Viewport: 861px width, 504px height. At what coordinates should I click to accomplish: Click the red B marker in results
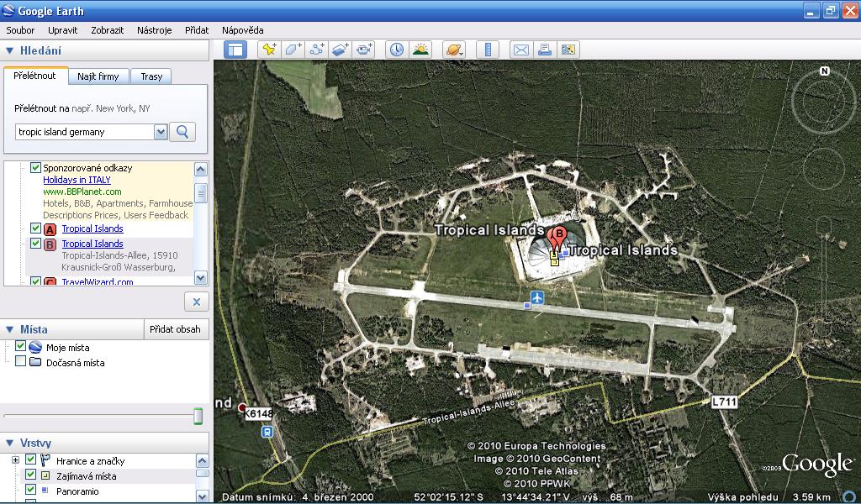tap(50, 244)
